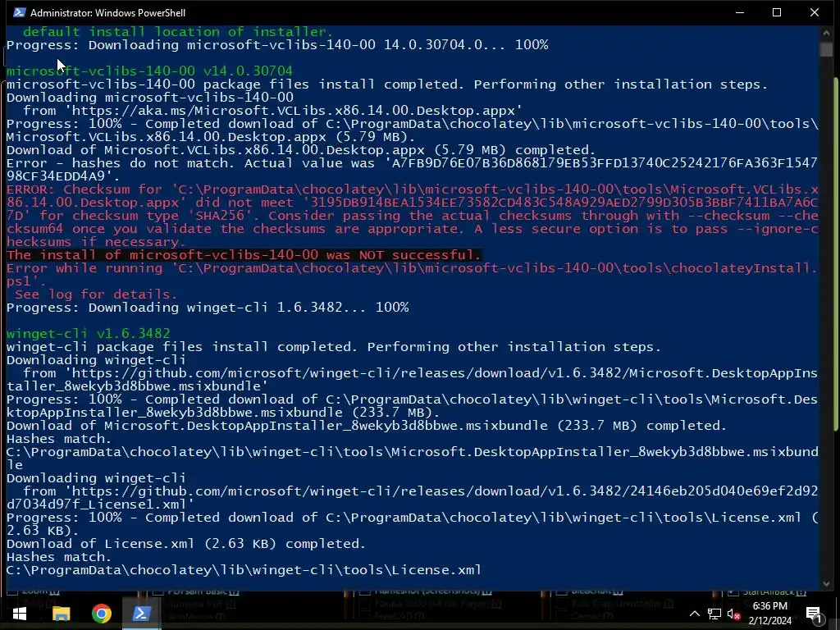This screenshot has height=630, width=840.
Task: Click the 'See log for details.' line
Action: [x=96, y=294]
